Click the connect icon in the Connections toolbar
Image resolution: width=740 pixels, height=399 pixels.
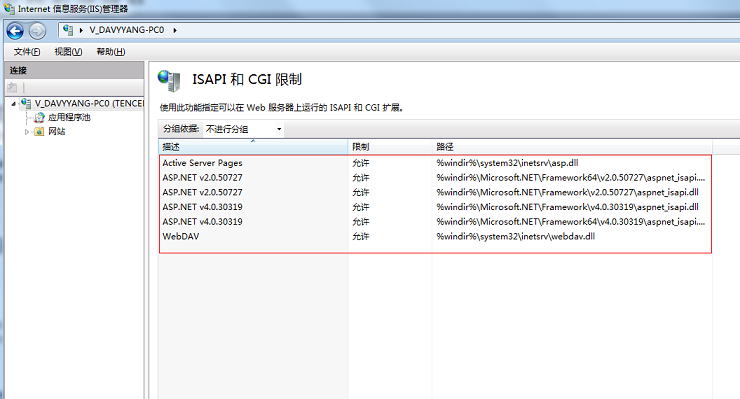[12, 87]
